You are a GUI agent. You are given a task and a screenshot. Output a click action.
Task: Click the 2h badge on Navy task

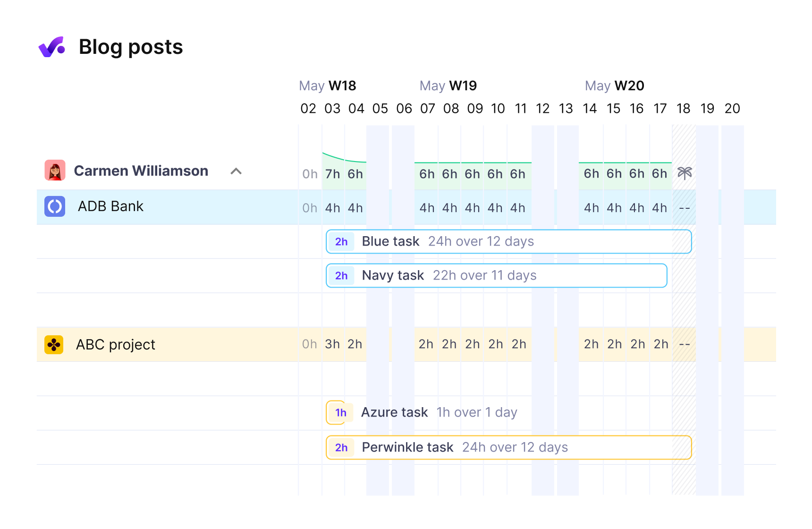pos(341,276)
